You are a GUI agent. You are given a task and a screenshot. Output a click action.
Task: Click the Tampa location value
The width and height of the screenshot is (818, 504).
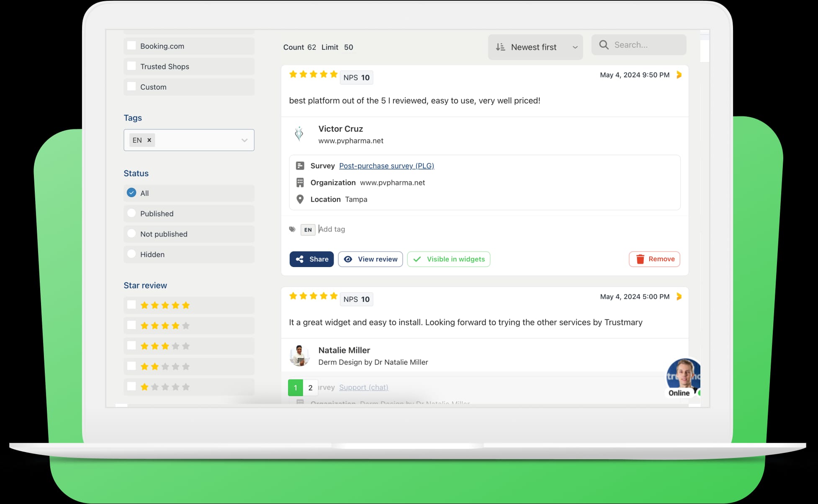[356, 199]
